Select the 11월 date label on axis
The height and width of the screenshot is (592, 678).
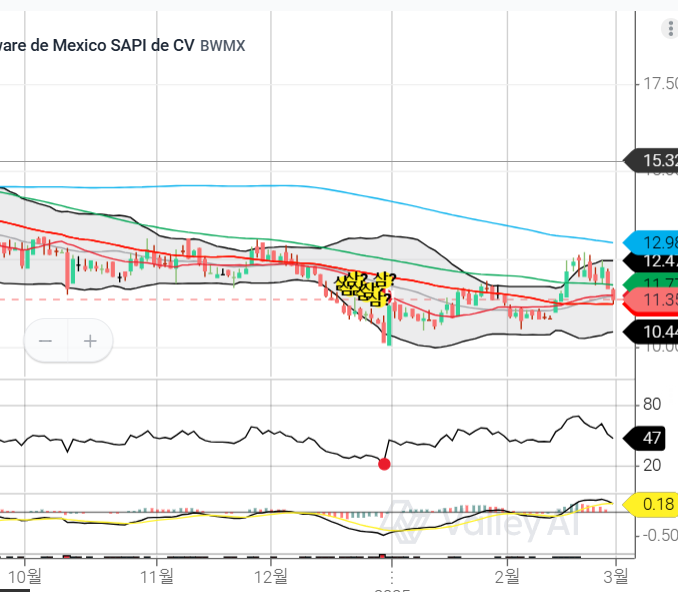[x=157, y=575]
